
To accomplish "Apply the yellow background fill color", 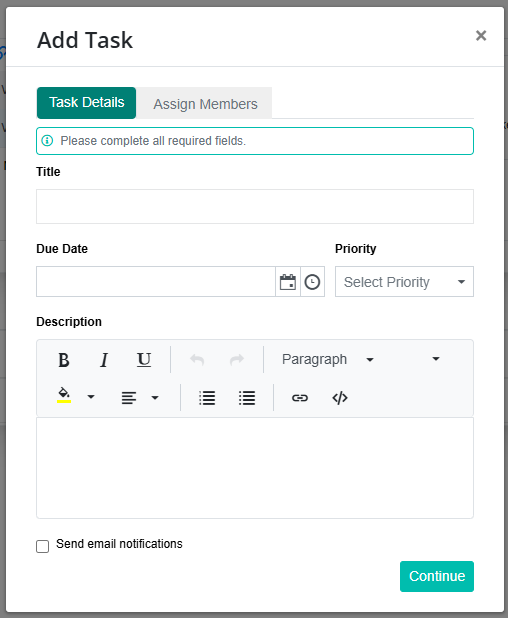I will click(x=64, y=395).
